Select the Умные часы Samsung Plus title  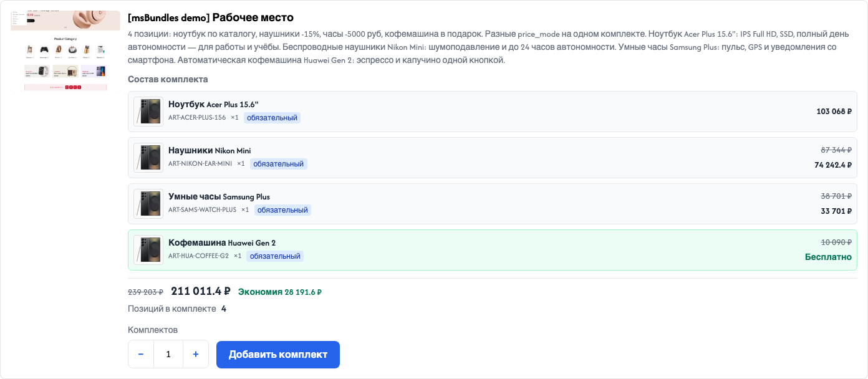(219, 196)
